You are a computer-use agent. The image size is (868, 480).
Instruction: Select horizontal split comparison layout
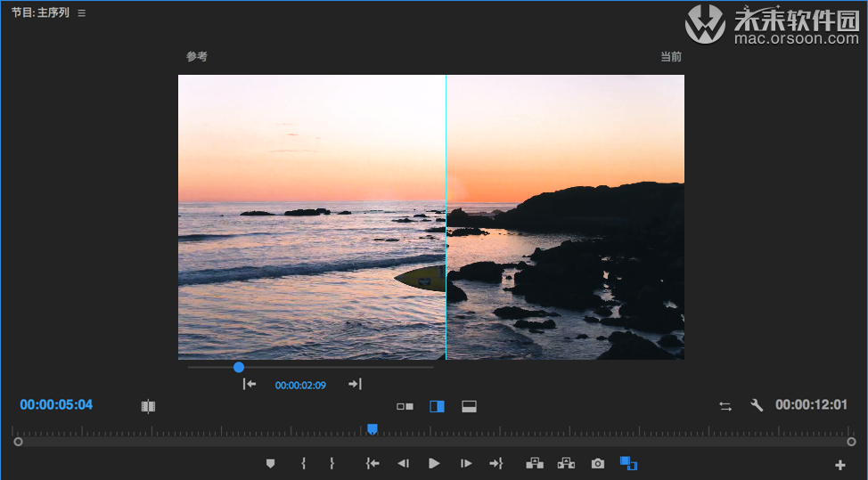click(469, 406)
